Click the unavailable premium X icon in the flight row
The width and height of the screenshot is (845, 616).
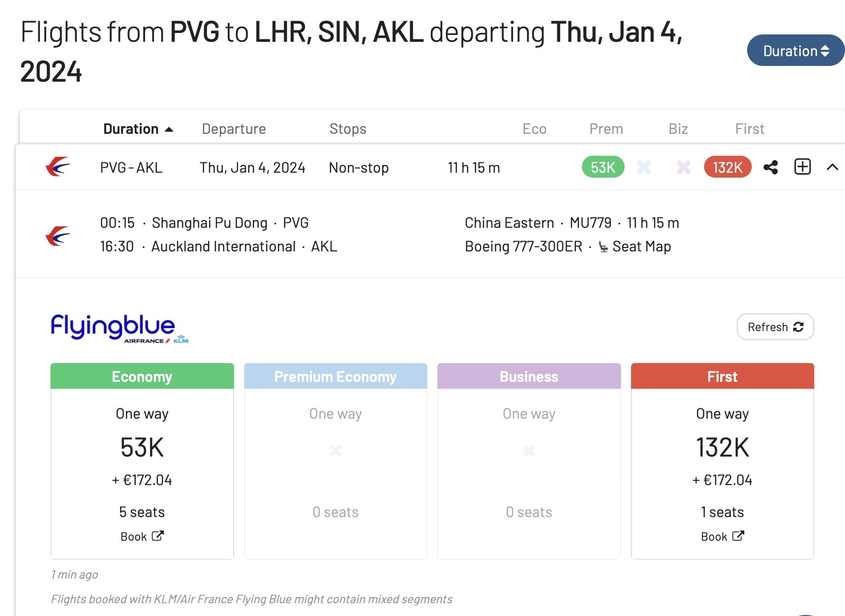(x=644, y=167)
